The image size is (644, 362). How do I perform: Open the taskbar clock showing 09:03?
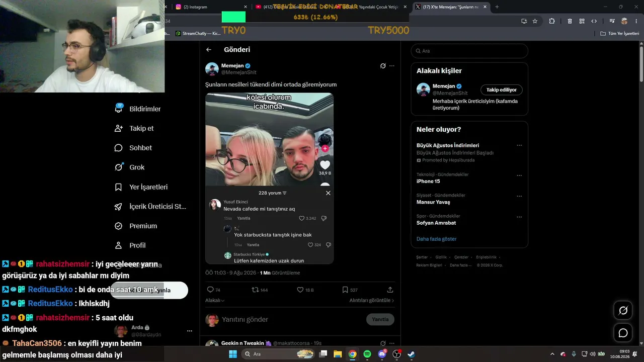tap(619, 354)
